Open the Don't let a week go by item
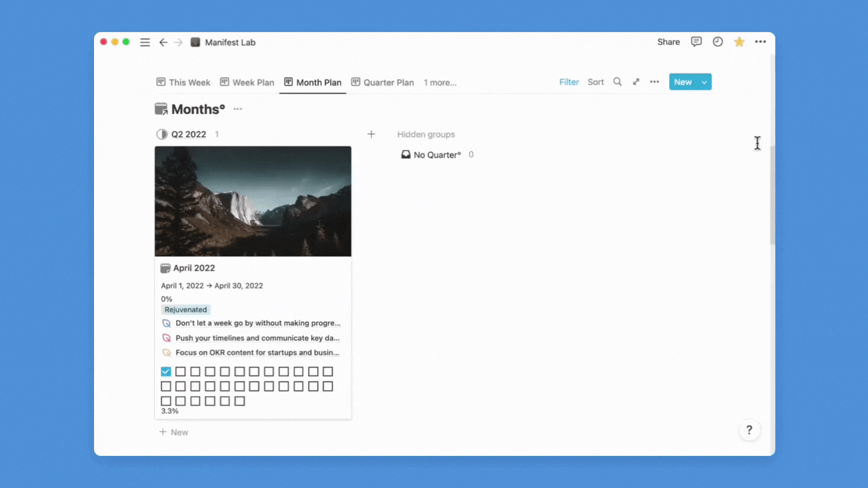This screenshot has width=868, height=488. point(258,324)
